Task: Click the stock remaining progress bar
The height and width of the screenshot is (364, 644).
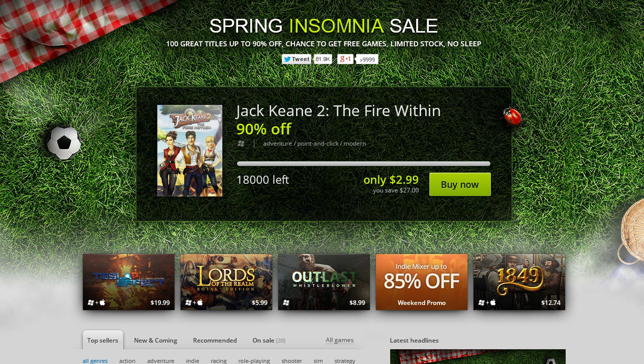Action: tap(364, 164)
